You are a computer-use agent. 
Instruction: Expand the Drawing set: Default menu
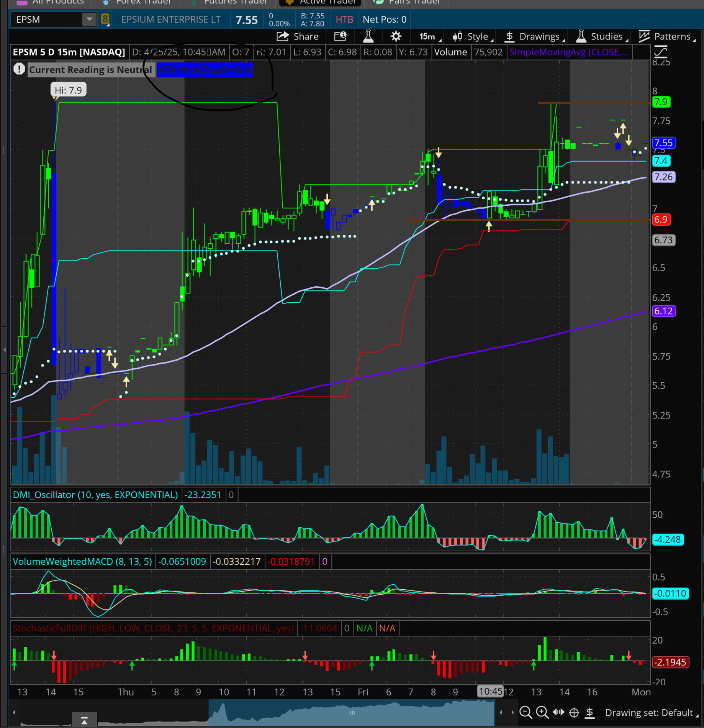point(650,712)
